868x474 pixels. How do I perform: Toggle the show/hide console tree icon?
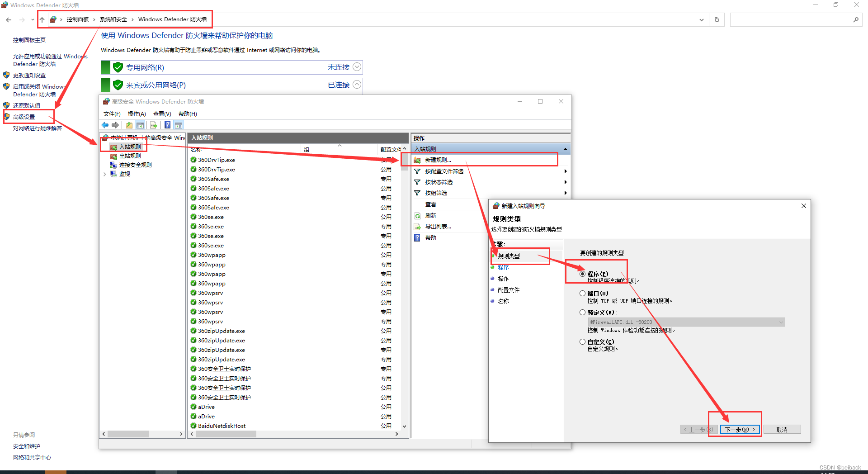click(x=140, y=125)
